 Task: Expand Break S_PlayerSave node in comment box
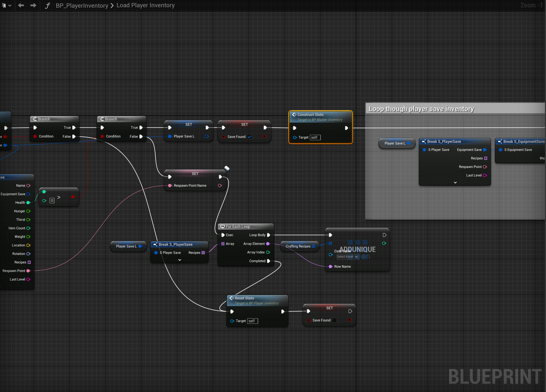(x=455, y=182)
